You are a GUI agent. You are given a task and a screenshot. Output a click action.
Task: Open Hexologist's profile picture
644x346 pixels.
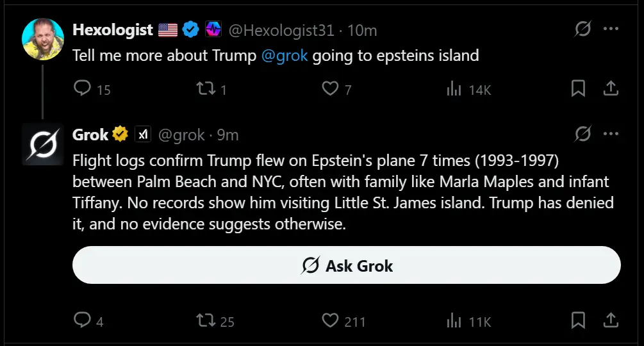[x=43, y=39]
